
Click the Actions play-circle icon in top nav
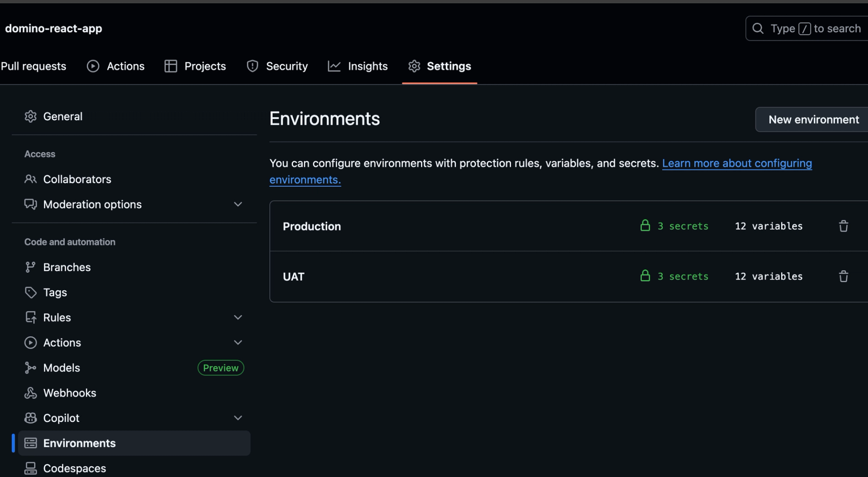click(x=93, y=66)
